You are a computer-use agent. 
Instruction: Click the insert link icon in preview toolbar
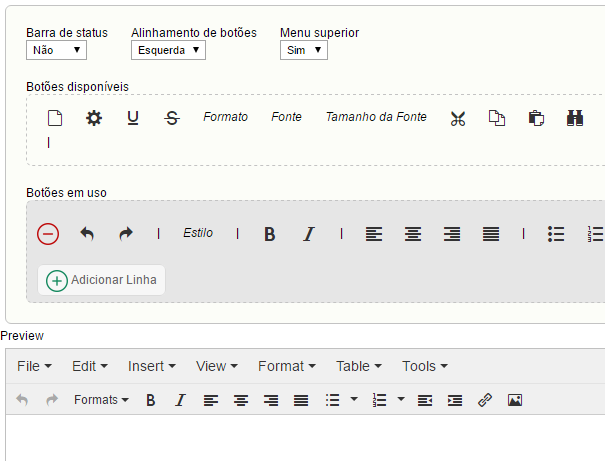pyautogui.click(x=485, y=400)
